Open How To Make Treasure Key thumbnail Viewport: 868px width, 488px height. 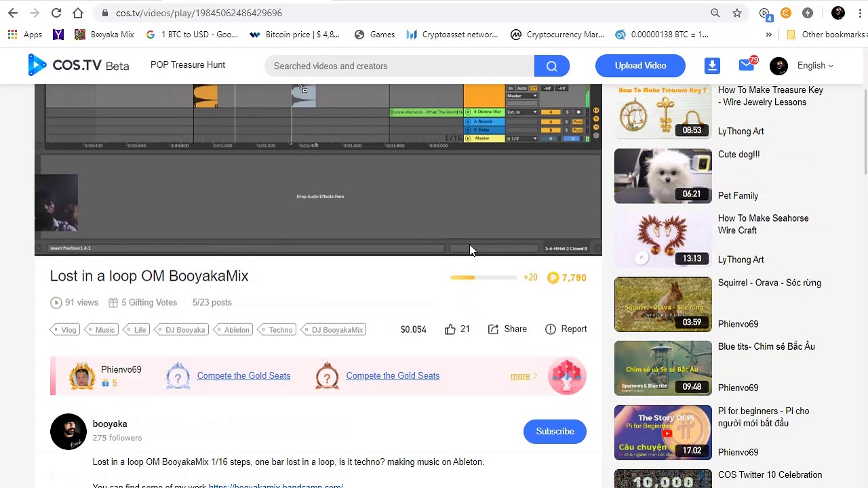pyautogui.click(x=663, y=112)
